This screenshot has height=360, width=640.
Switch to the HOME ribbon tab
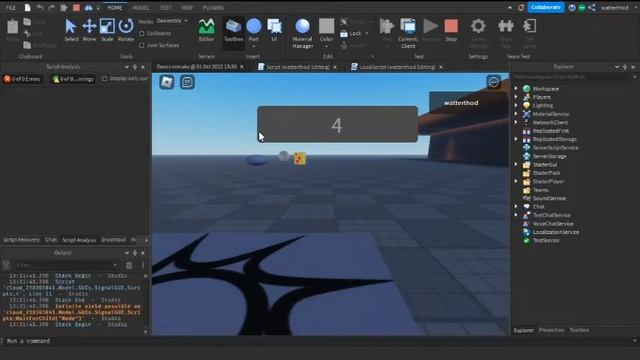pos(115,8)
